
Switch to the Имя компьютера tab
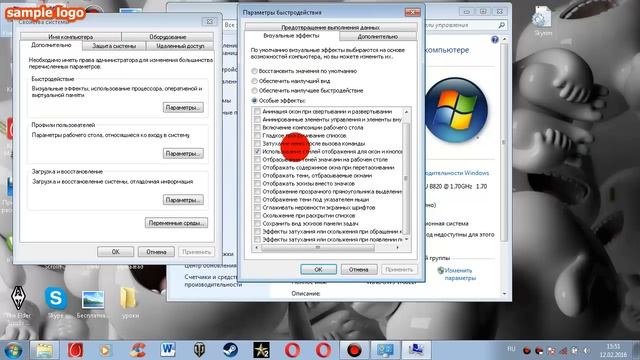71,37
